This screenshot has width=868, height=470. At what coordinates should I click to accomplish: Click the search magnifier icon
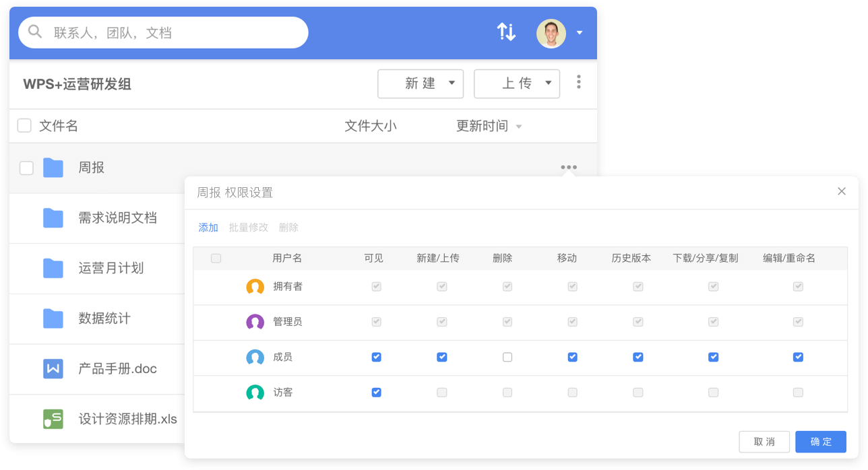click(34, 32)
